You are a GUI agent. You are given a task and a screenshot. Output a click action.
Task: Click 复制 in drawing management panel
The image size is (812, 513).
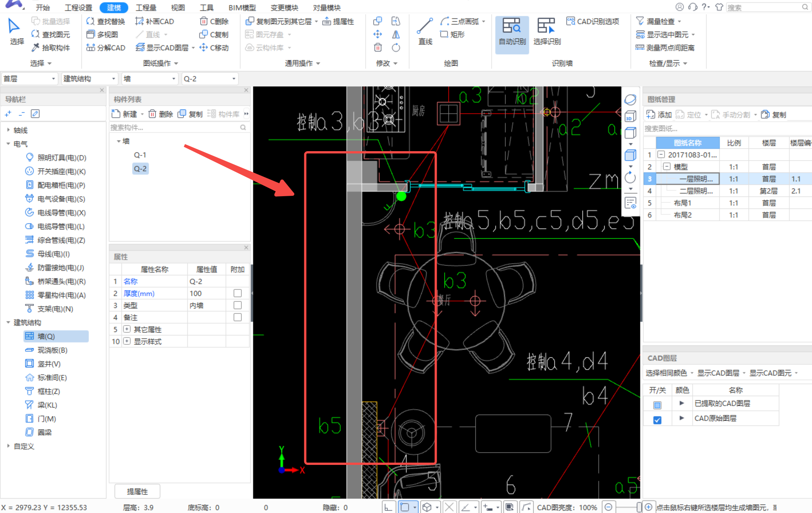click(x=773, y=115)
